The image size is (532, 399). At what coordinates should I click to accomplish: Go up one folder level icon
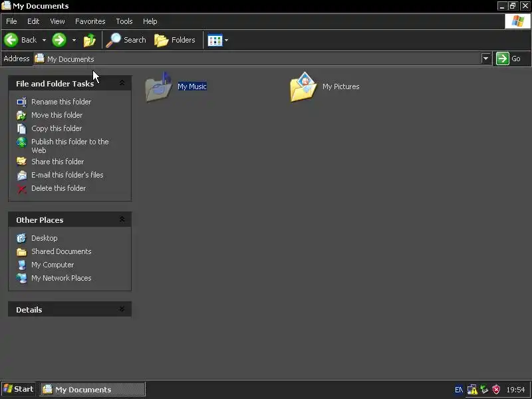[90, 40]
